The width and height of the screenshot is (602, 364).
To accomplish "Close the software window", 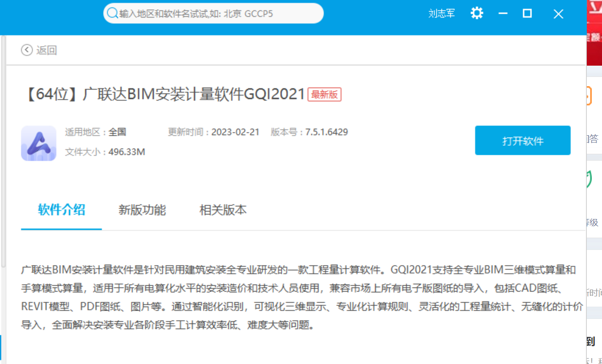I will [x=558, y=14].
